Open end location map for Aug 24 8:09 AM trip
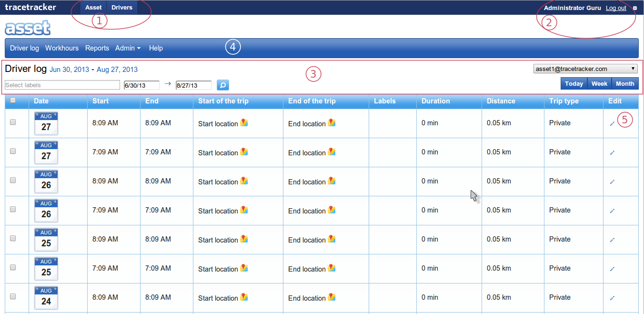This screenshot has width=644, height=314. coord(332,297)
